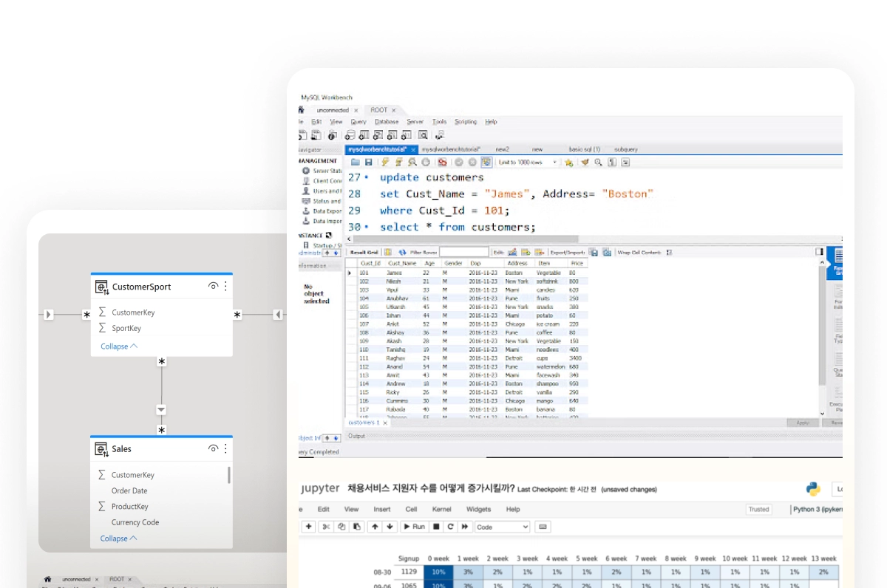Click the Jupyter restart kernel icon

point(451,527)
